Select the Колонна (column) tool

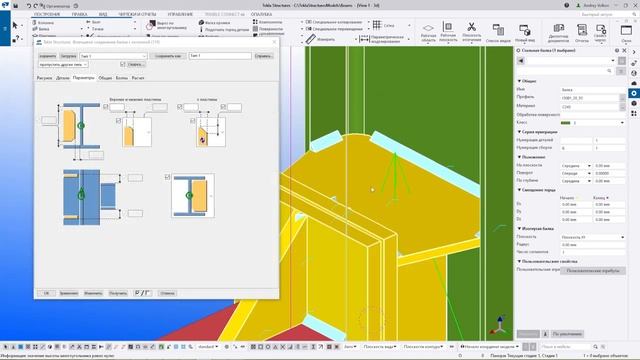coord(43,22)
